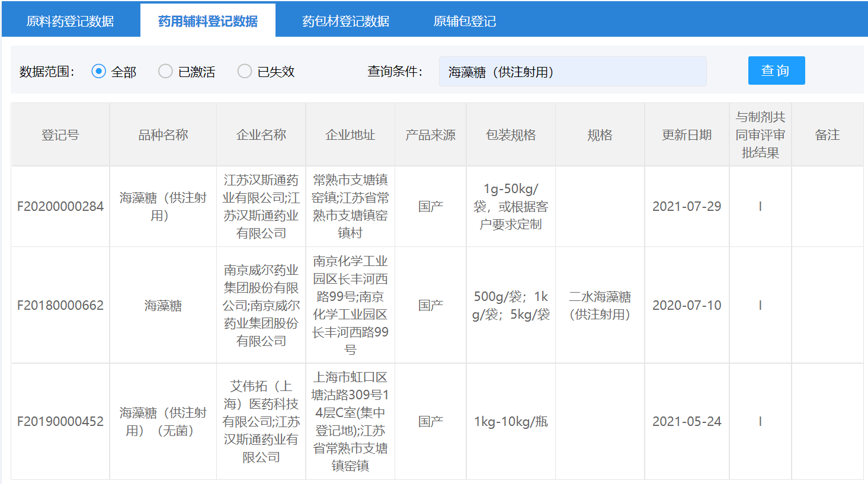Click spec 二水海藻糖（供注射用） in second row
This screenshot has width=868, height=484.
(599, 305)
